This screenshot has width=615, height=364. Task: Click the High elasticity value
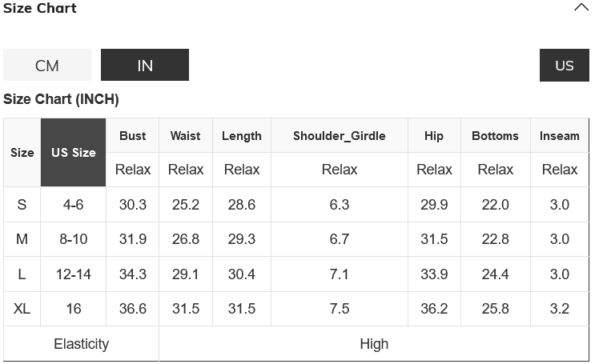tap(374, 344)
